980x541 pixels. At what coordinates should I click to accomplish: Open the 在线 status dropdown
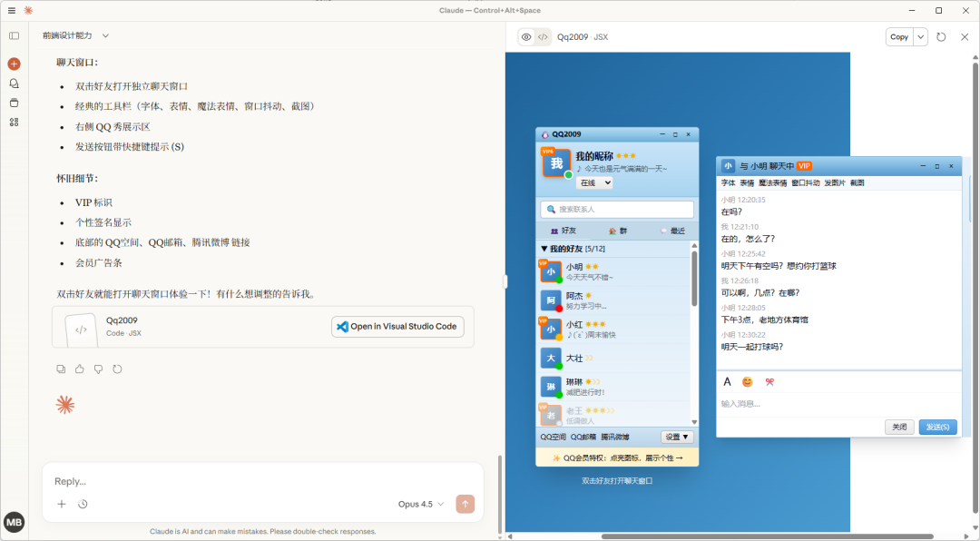594,182
